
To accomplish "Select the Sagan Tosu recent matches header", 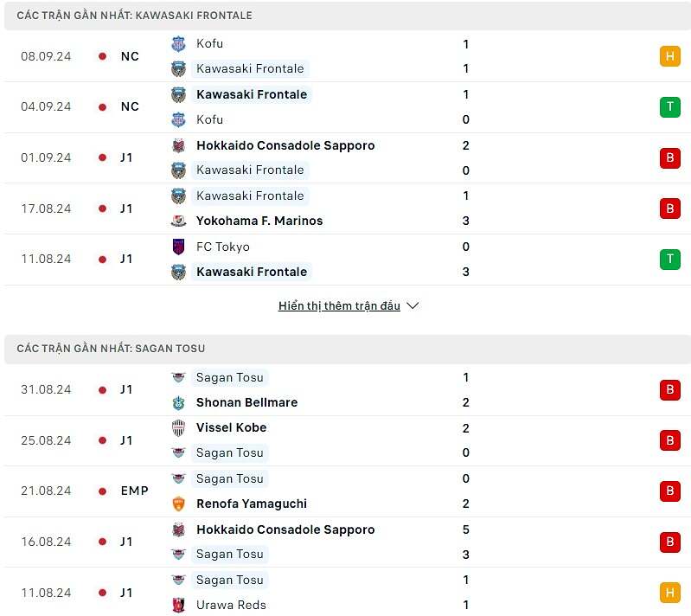I will 111,348.
